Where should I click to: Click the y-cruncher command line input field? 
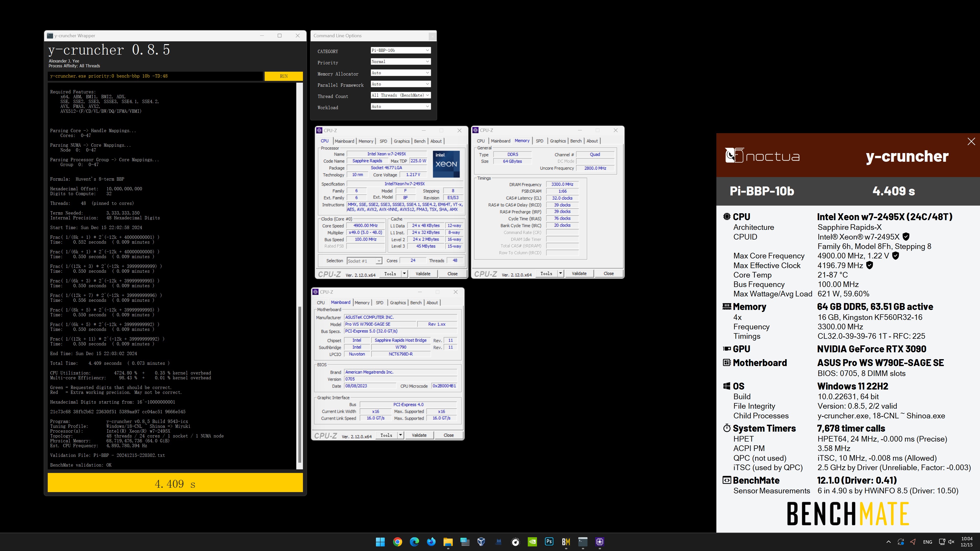point(155,76)
